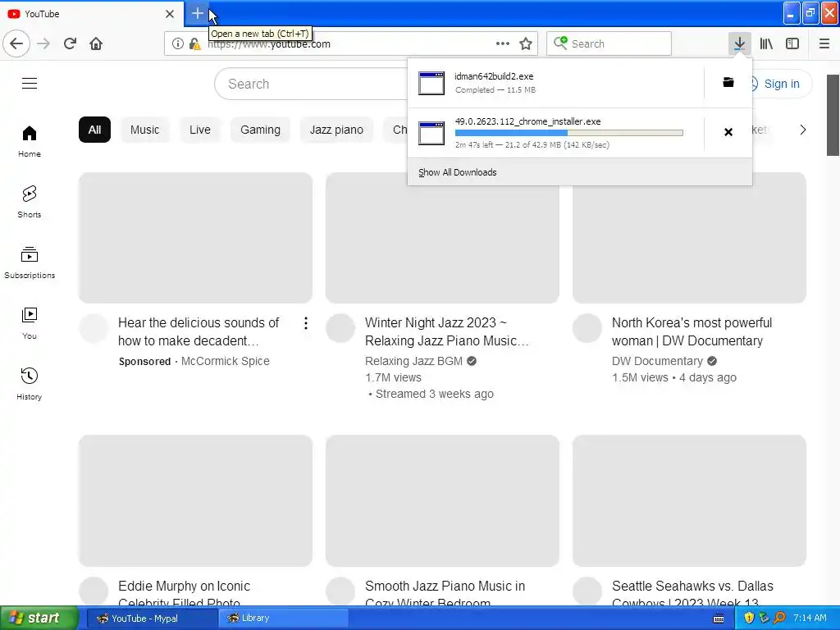Open Subscriptions from the sidebar
Viewport: 840px width, 630px height.
[x=30, y=262]
